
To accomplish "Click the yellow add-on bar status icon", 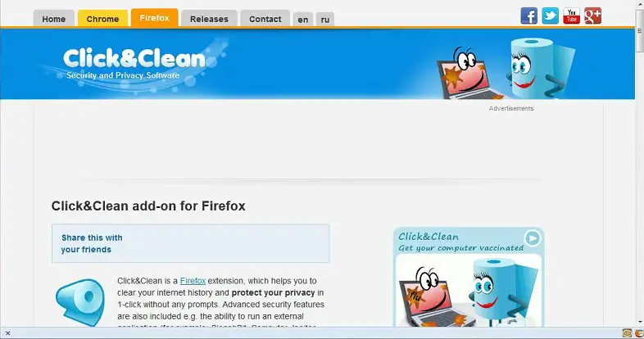I will pos(627,333).
